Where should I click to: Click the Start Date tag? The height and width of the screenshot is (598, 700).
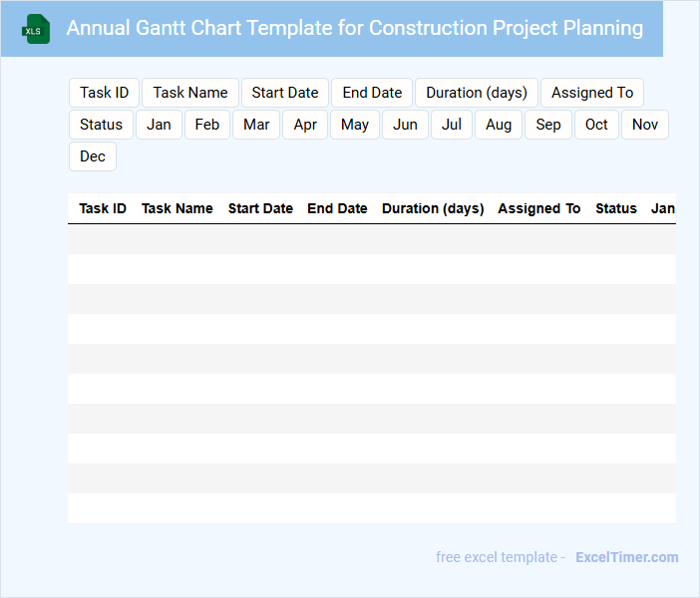[x=285, y=93]
